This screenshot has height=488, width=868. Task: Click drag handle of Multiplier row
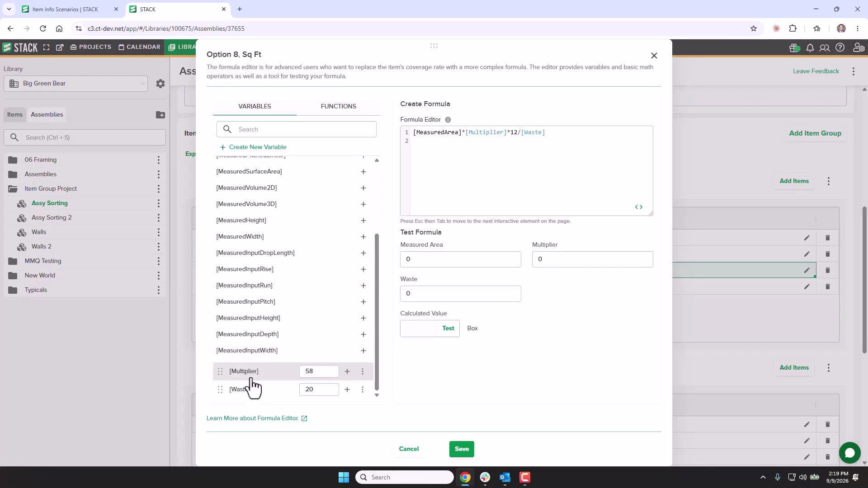pos(220,371)
